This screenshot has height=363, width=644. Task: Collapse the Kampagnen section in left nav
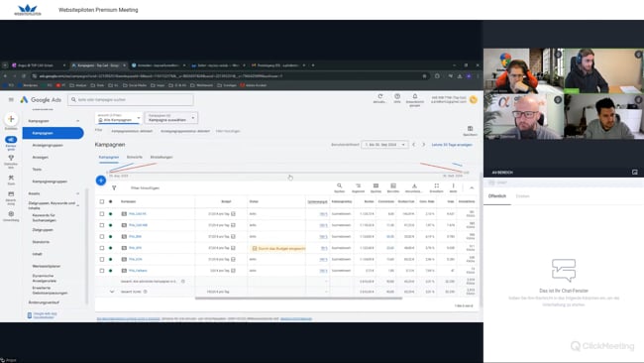pyautogui.click(x=77, y=121)
